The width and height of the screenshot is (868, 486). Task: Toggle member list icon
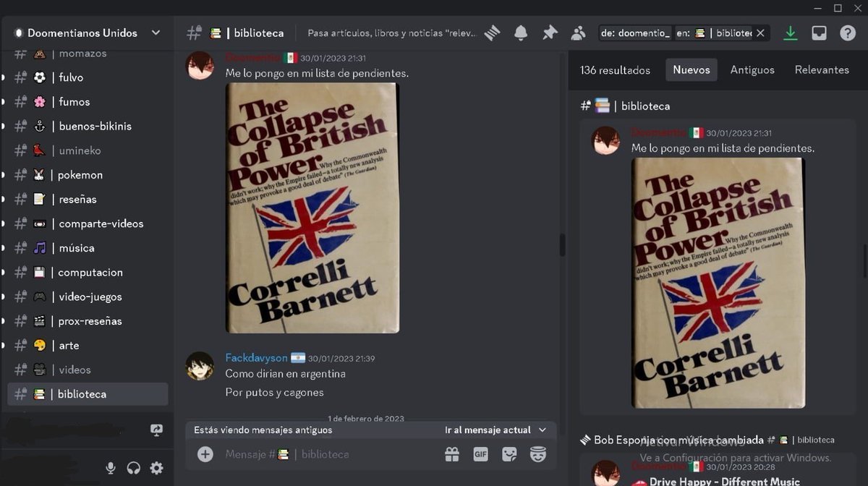(578, 33)
